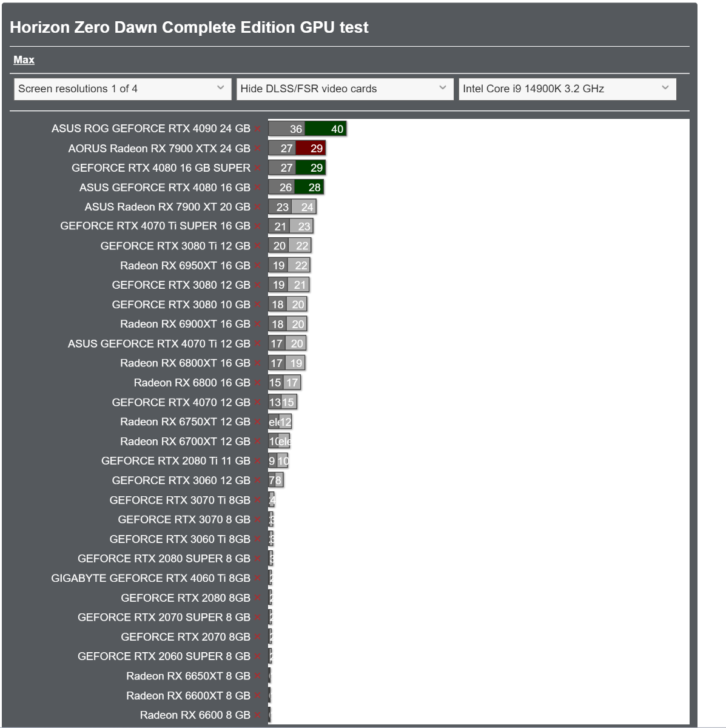Click the green 29 fps bar for RTX 4080 SUPER
This screenshot has width=726, height=728.
pyautogui.click(x=311, y=167)
